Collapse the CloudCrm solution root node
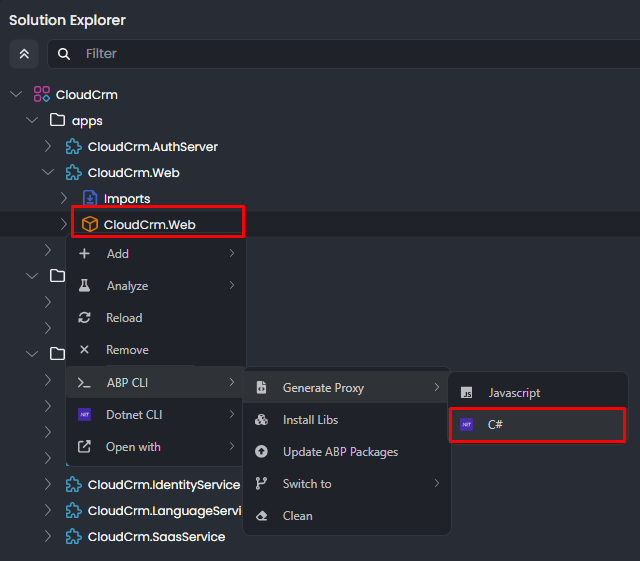Viewport: 640px width, 561px height. click(x=15, y=95)
